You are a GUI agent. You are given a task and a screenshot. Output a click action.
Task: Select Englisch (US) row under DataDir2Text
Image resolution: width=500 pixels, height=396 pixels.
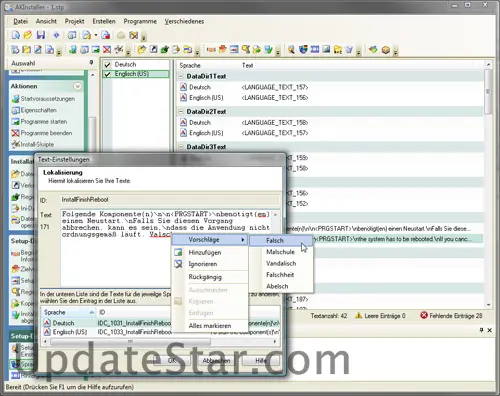(331, 133)
